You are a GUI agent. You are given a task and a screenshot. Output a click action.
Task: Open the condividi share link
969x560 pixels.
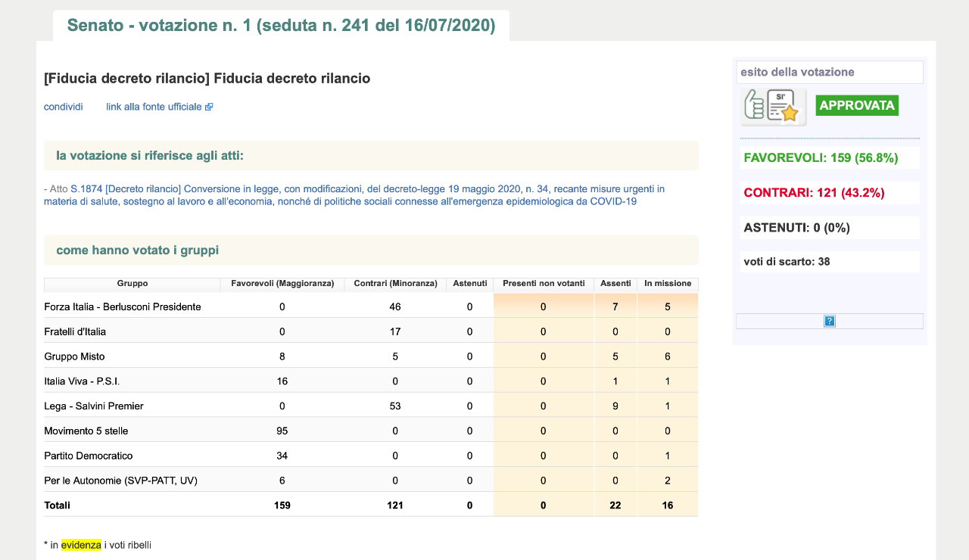tap(64, 107)
